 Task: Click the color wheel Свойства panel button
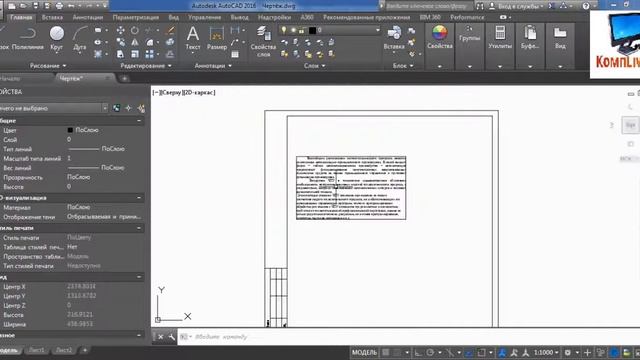pyautogui.click(x=440, y=38)
